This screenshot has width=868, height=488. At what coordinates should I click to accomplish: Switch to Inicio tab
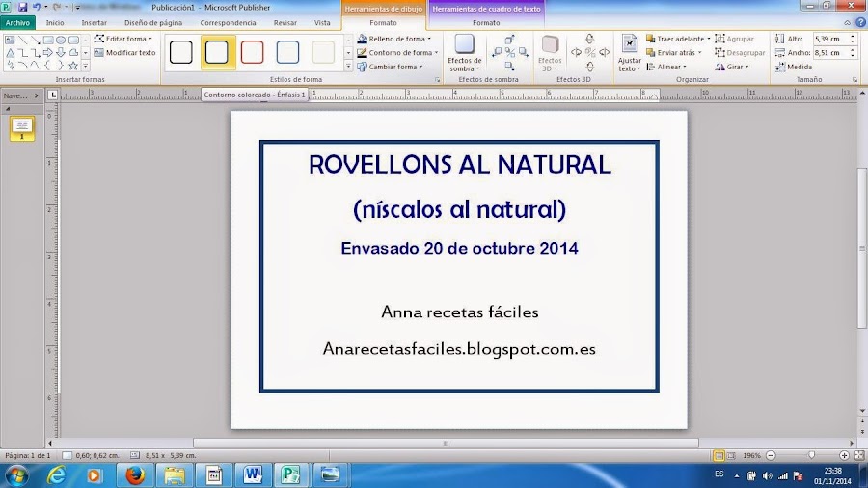[55, 23]
